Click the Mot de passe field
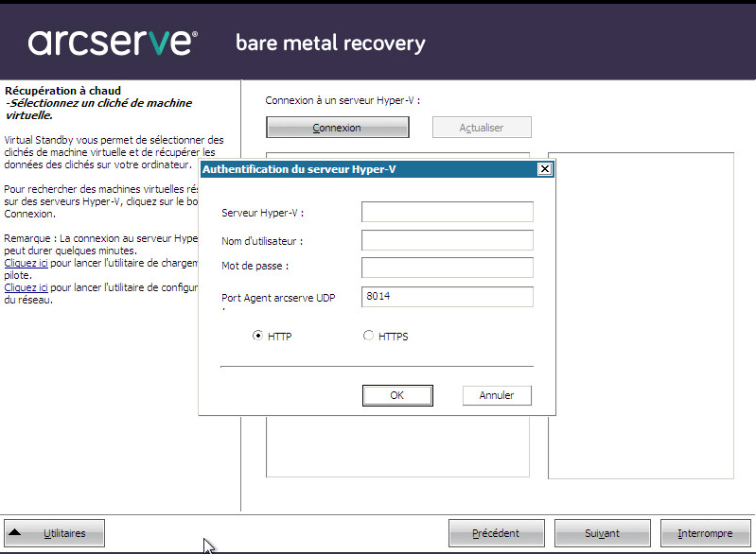The width and height of the screenshot is (756, 554). point(447,268)
